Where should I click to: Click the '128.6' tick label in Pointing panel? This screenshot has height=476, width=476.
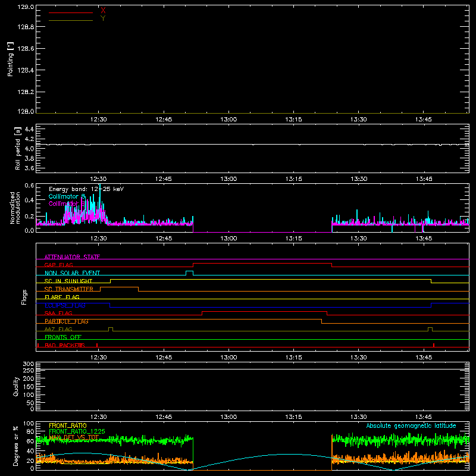pyautogui.click(x=26, y=49)
